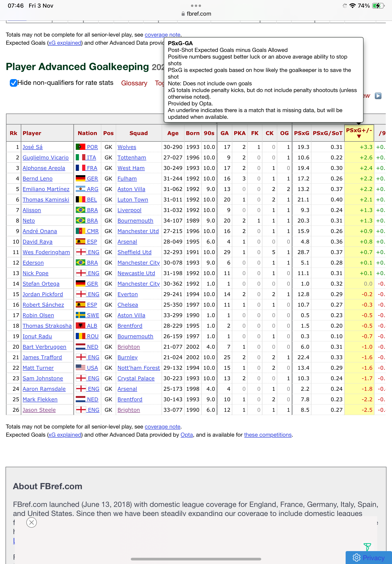Tap the Cameroon flag CMR nation link
The image size is (392, 564).
point(87,231)
